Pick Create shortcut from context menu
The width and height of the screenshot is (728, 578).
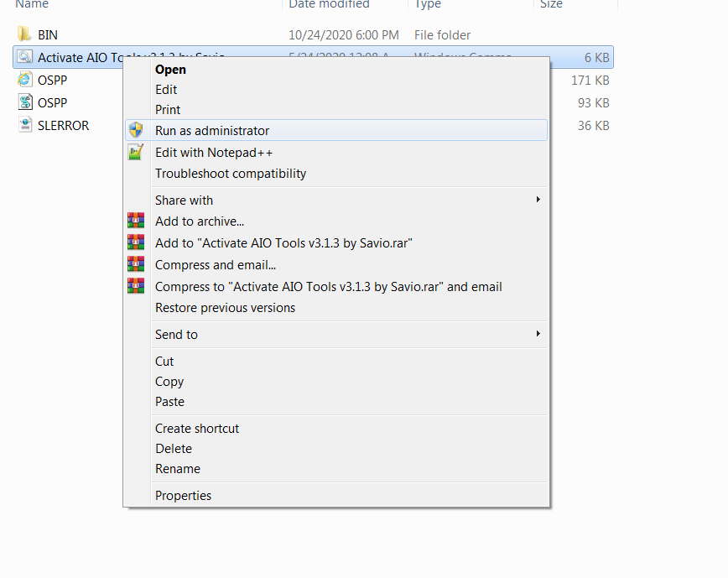tap(197, 429)
